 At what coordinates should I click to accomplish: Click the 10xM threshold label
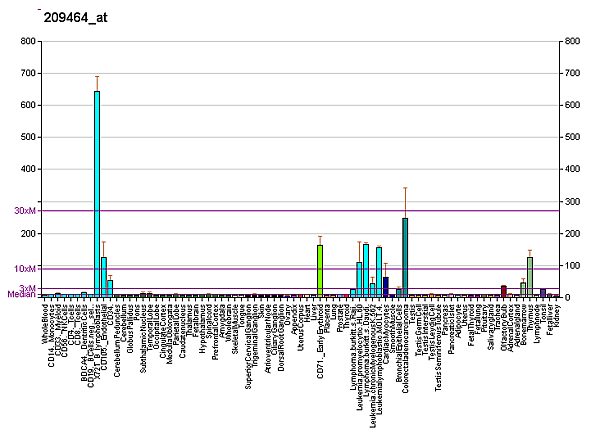[x=24, y=269]
